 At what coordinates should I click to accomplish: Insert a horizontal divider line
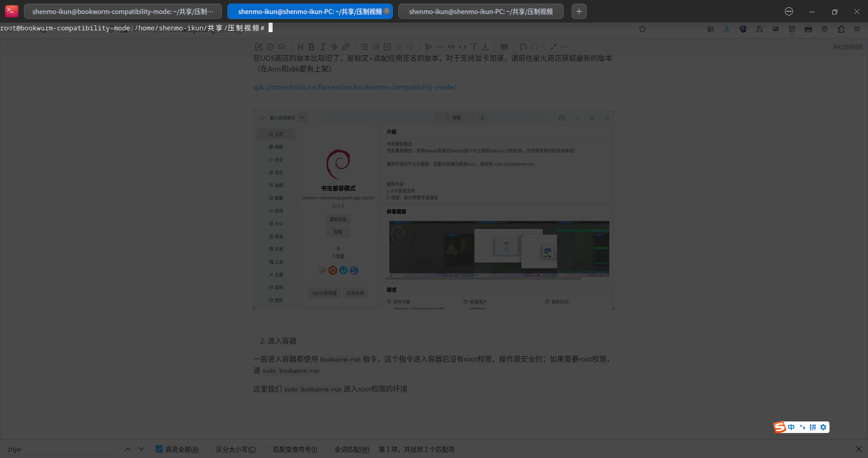tap(440, 47)
